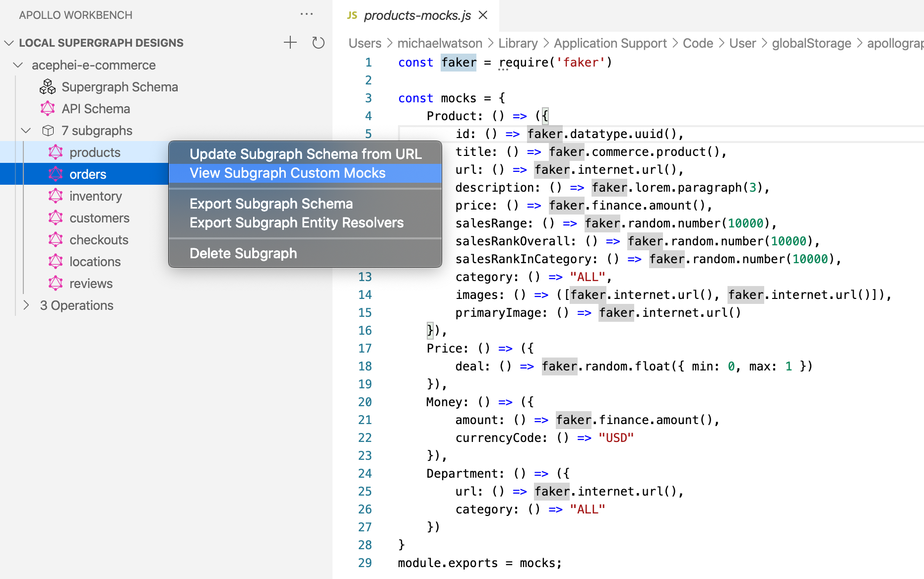Click the APOLLO WORKBENCH panel title
This screenshot has width=924, height=579.
(75, 15)
